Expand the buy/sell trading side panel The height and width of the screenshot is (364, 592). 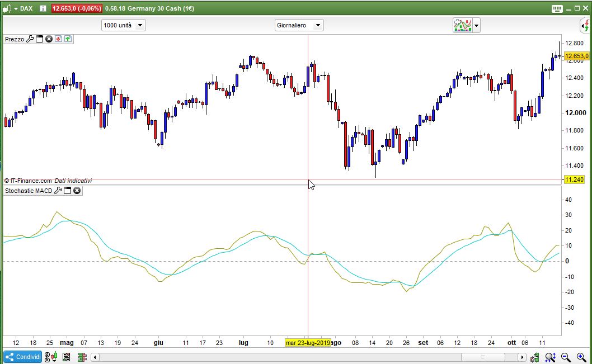click(x=585, y=26)
